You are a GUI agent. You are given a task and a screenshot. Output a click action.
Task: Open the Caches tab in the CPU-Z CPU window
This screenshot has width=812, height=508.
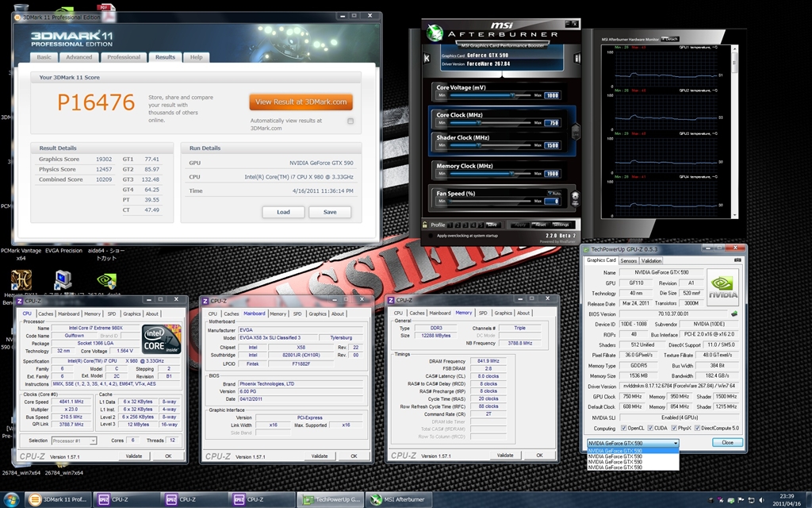[45, 314]
